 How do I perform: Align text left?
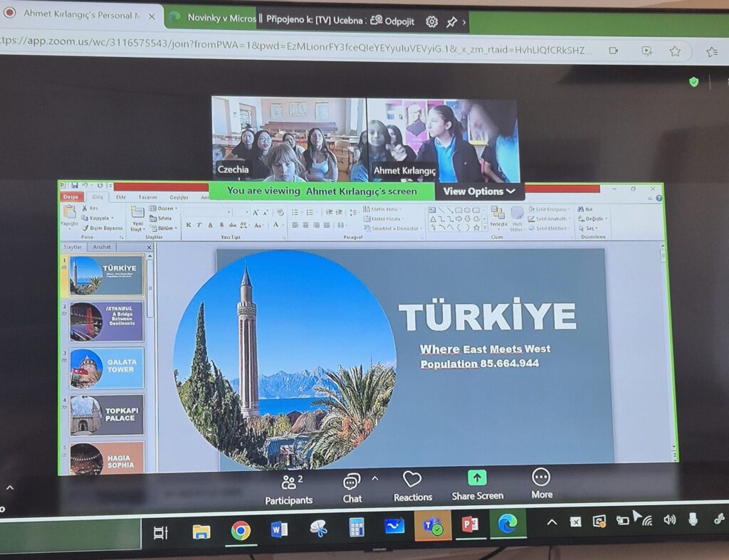[x=295, y=226]
